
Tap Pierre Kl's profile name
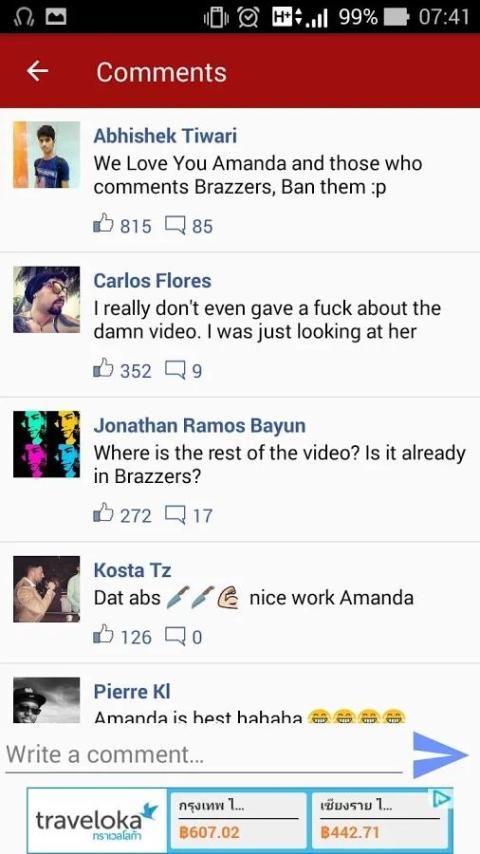(x=132, y=692)
